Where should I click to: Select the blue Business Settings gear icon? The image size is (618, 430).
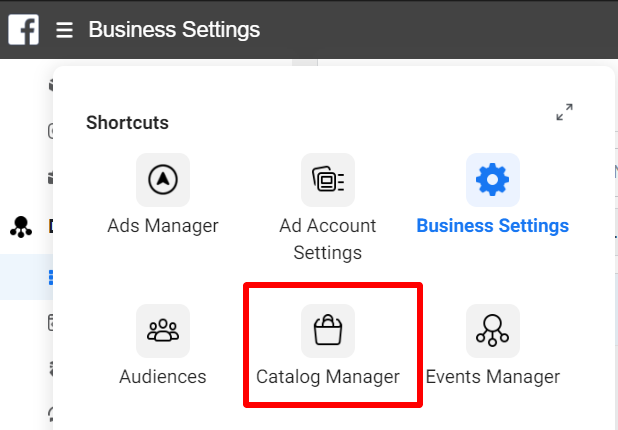tap(493, 180)
